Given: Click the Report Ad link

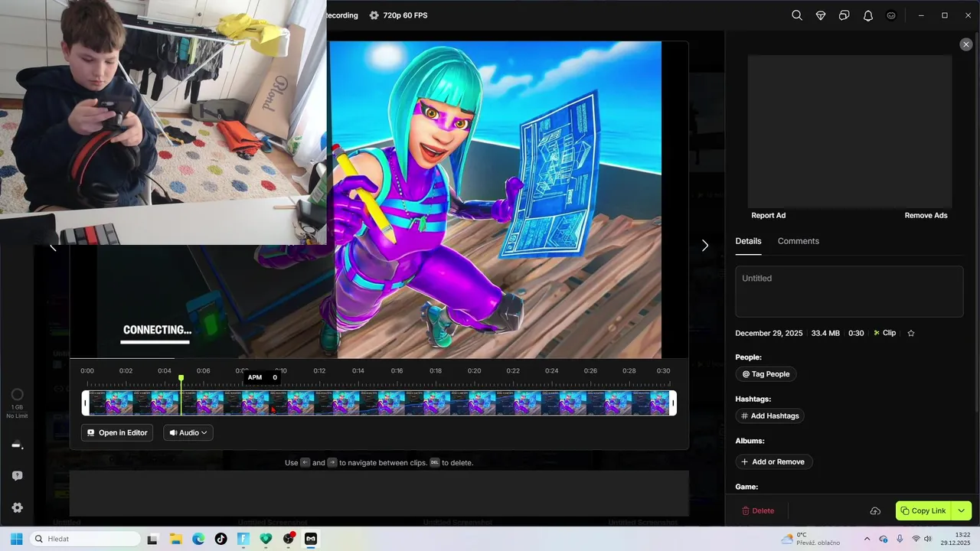Looking at the screenshot, I should coord(768,215).
